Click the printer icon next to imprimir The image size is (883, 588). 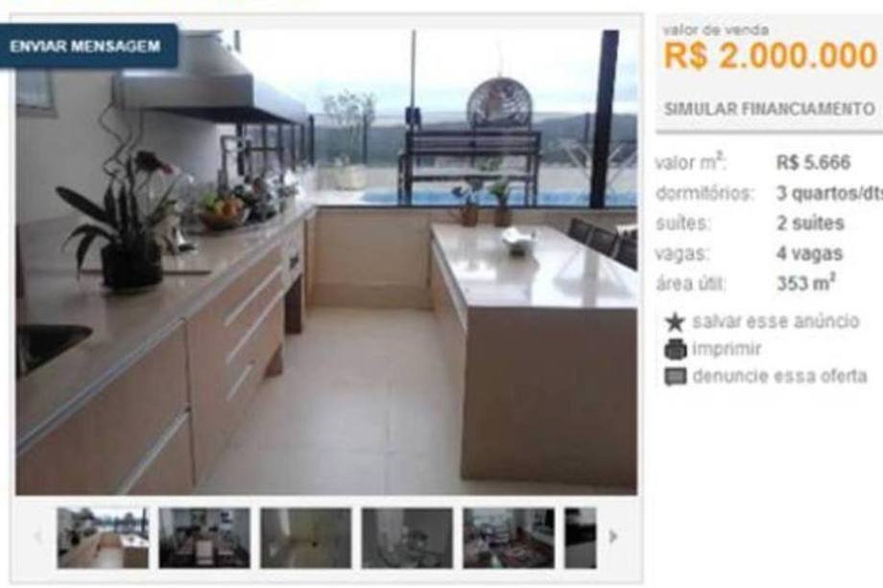(x=675, y=349)
